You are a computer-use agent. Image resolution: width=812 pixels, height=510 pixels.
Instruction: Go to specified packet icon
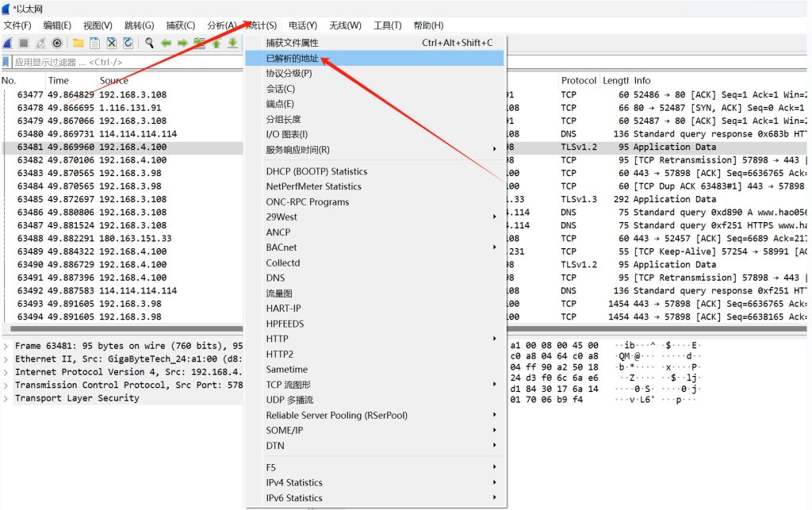pyautogui.click(x=199, y=43)
